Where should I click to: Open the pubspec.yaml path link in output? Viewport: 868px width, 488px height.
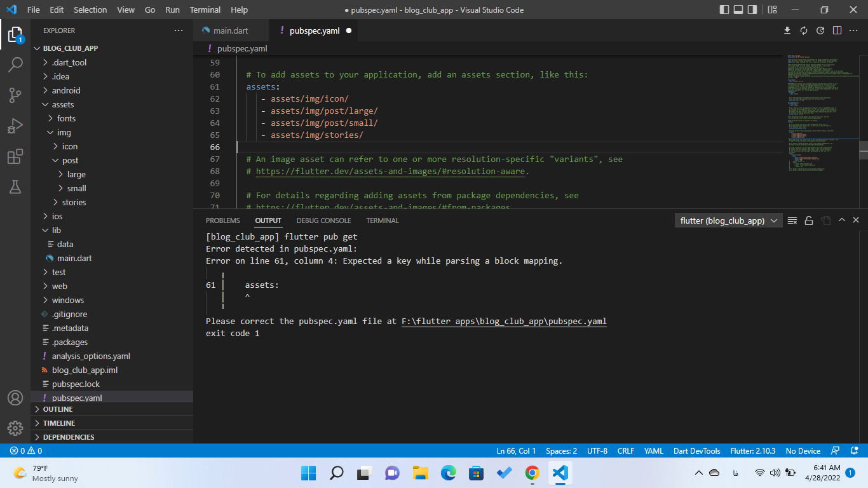click(504, 321)
